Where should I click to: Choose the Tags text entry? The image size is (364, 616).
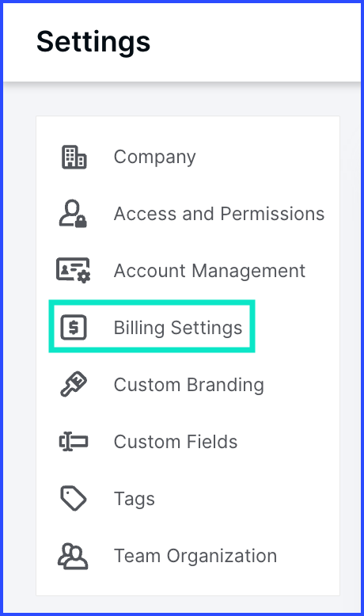135,500
